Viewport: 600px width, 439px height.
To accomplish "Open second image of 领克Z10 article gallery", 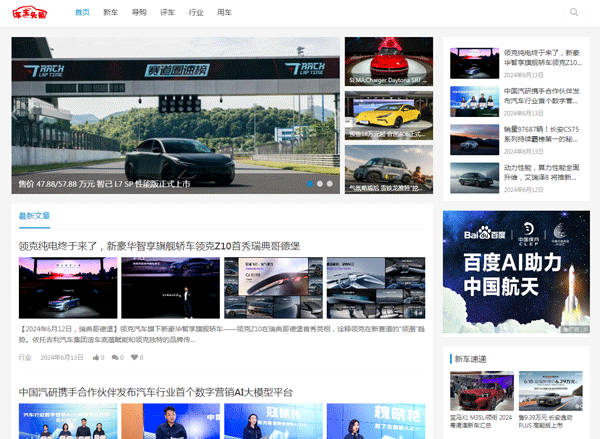I will [x=171, y=288].
